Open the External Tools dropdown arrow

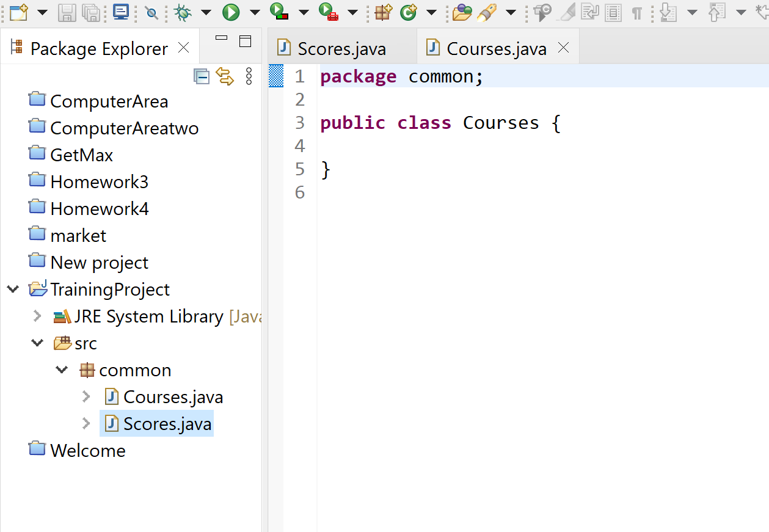(352, 12)
